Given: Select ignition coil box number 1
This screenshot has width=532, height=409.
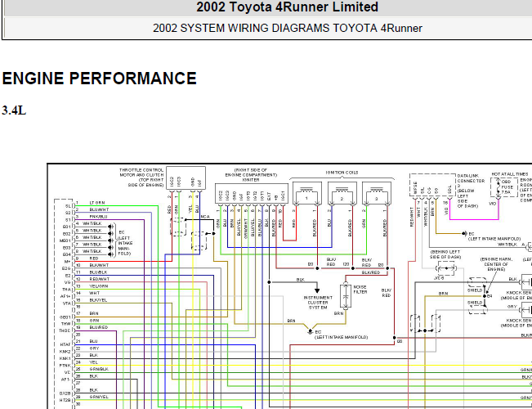Looking at the screenshot, I should point(307,193).
